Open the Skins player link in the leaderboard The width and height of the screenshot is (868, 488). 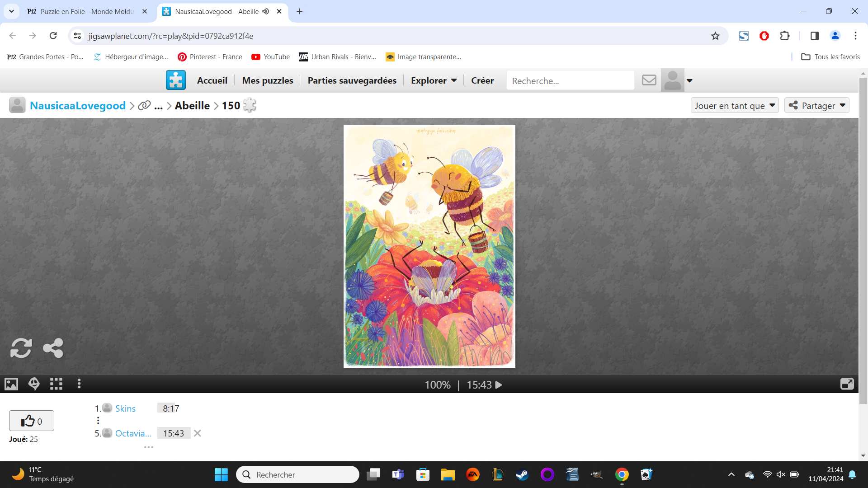pyautogui.click(x=125, y=408)
